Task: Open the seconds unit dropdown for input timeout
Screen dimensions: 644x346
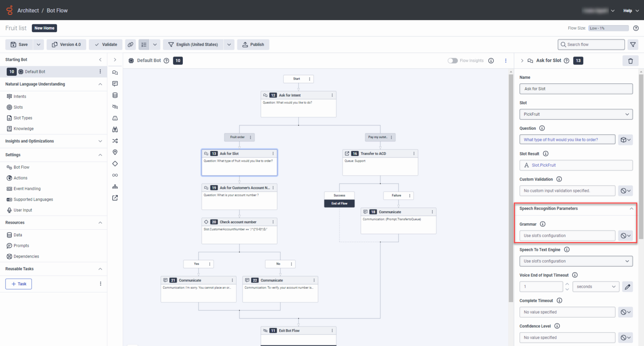Action: [x=595, y=287]
